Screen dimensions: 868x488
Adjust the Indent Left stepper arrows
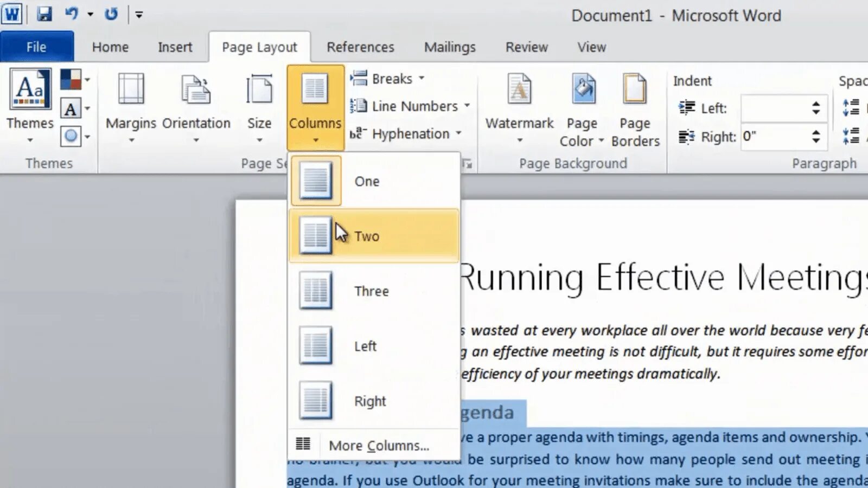(816, 108)
